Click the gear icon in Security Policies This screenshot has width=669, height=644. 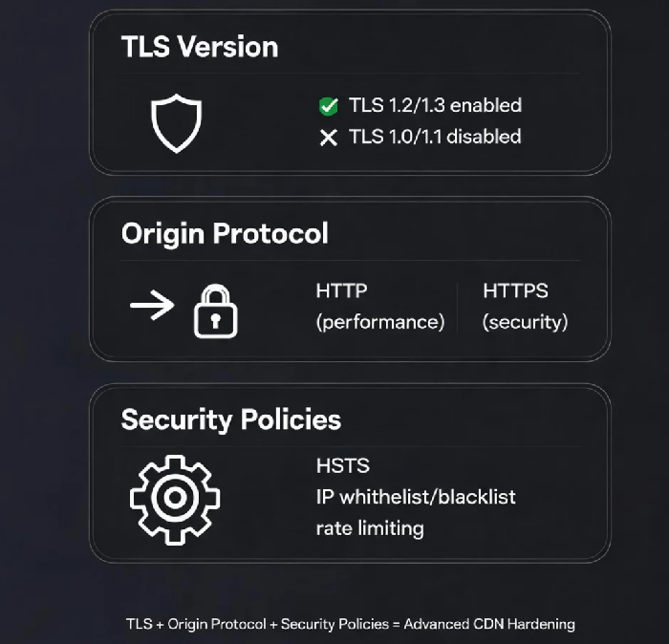[175, 500]
